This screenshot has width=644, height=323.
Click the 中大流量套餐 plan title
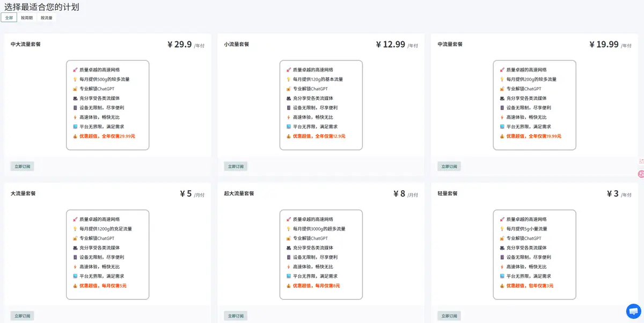[26, 44]
